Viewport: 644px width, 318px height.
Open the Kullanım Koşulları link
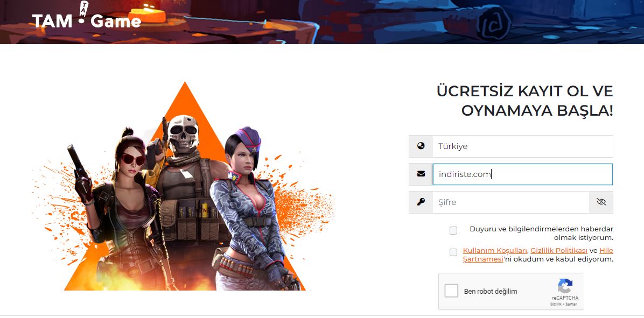point(495,250)
